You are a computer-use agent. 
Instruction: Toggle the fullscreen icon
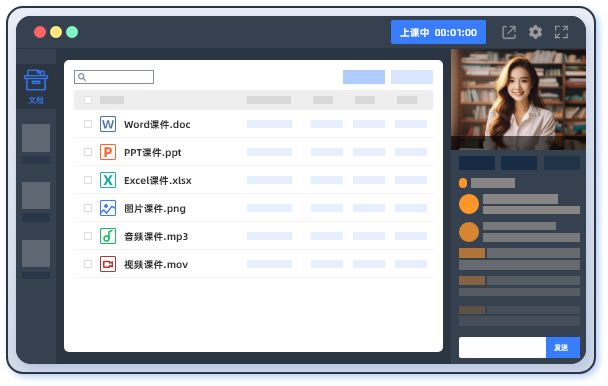tap(561, 32)
